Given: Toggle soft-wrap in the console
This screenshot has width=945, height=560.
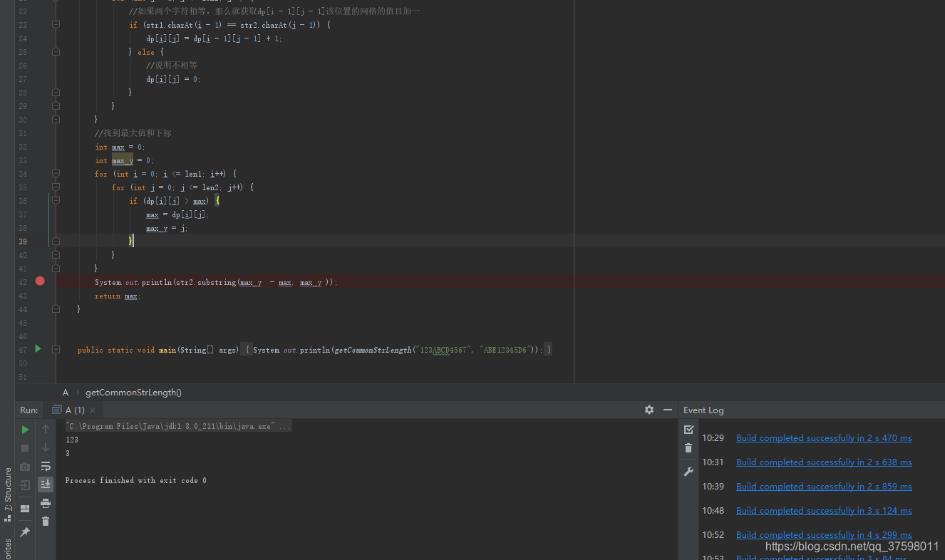Looking at the screenshot, I should tap(46, 466).
